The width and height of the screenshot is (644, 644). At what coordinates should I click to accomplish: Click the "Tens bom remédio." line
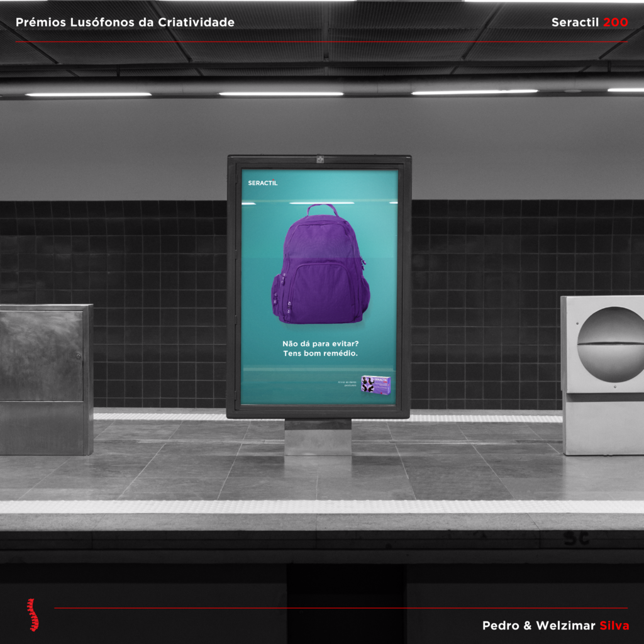pos(321,353)
